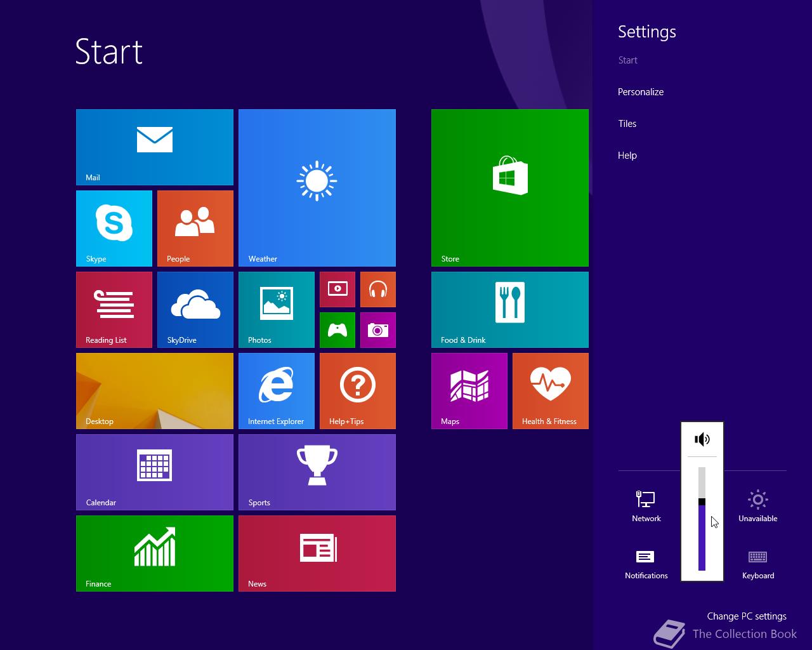This screenshot has width=812, height=650.
Task: Open the Maps tile
Action: [469, 391]
